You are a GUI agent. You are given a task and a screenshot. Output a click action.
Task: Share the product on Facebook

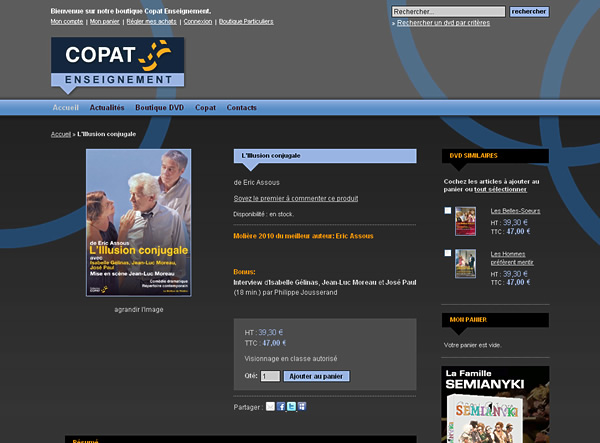point(281,406)
